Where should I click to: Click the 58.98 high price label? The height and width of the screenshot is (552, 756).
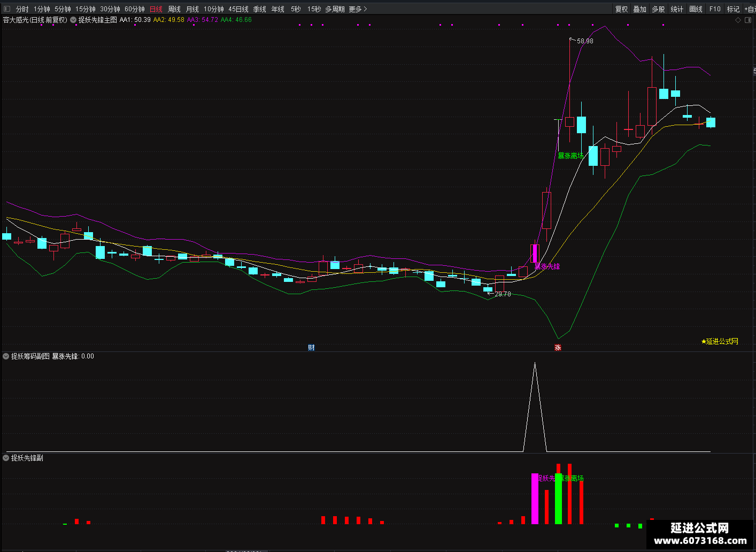tap(585, 41)
